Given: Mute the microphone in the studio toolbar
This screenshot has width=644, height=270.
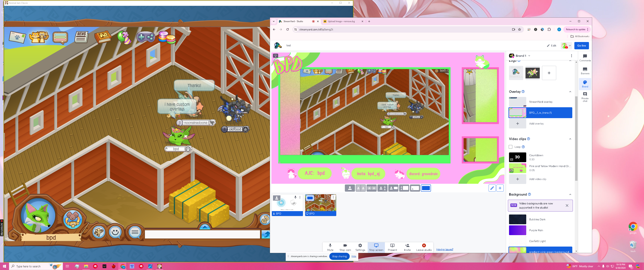Looking at the screenshot, I should click(330, 247).
